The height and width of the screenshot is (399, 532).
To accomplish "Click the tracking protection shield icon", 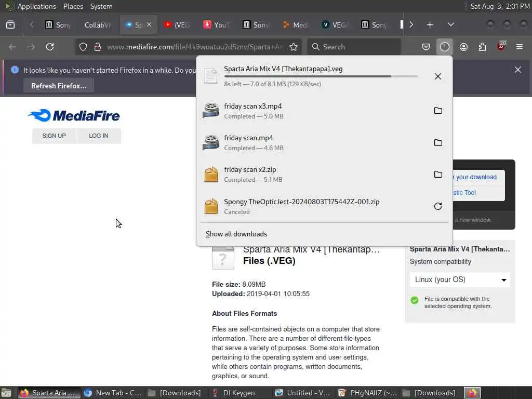I will click(83, 47).
